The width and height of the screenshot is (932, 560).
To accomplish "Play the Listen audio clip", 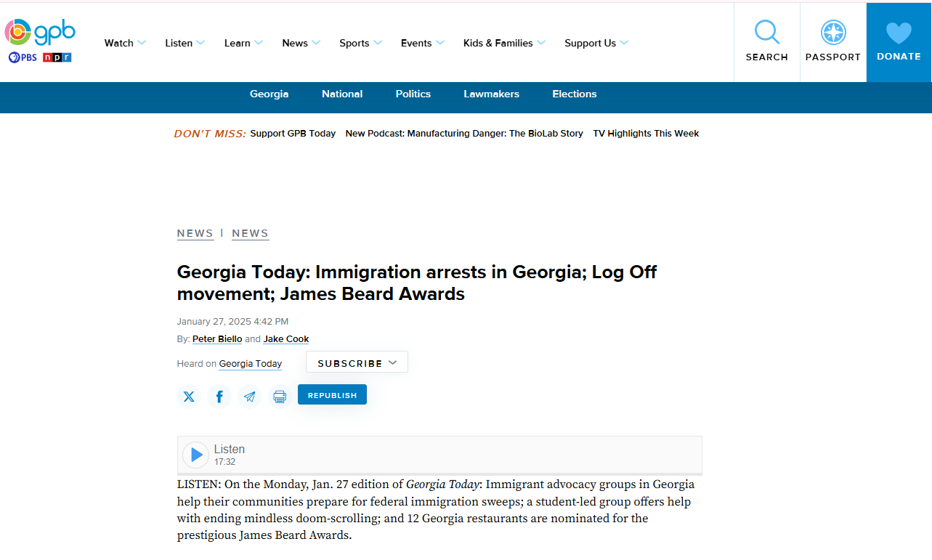I will 195,455.
